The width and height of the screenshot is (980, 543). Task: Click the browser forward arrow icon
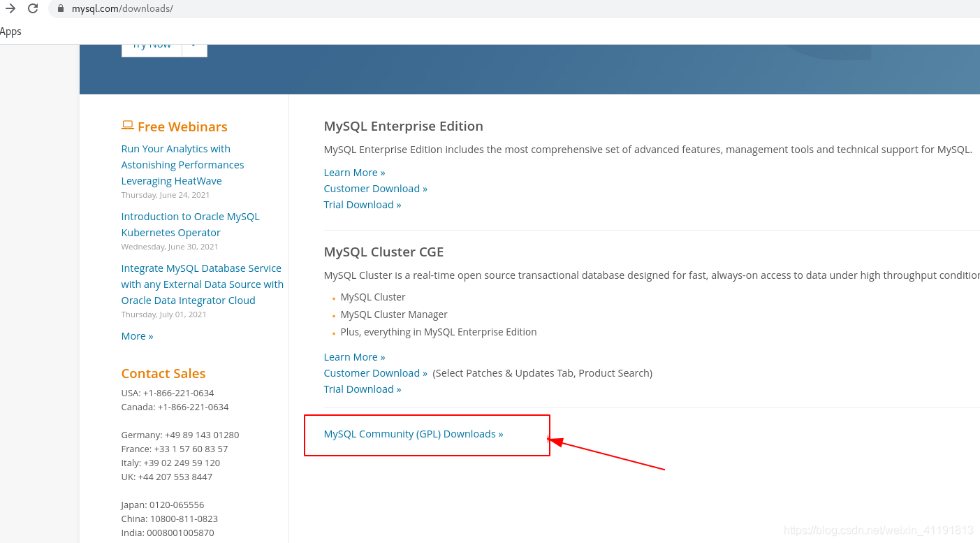10,8
